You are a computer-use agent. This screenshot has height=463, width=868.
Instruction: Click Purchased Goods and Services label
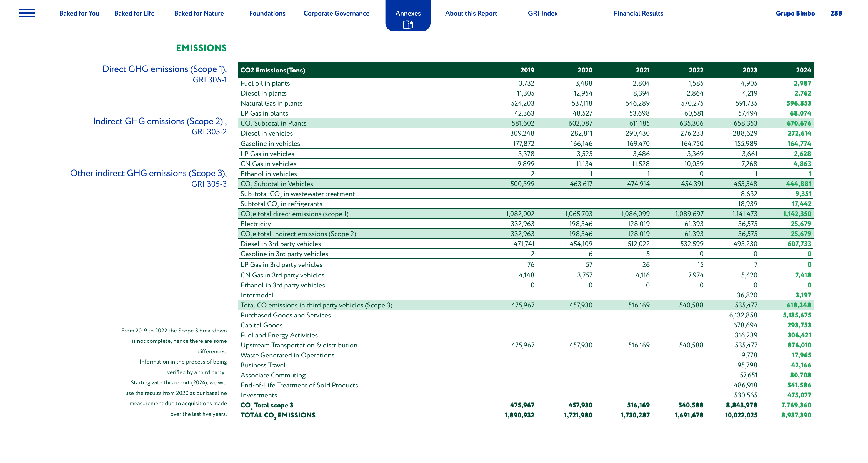coord(286,316)
